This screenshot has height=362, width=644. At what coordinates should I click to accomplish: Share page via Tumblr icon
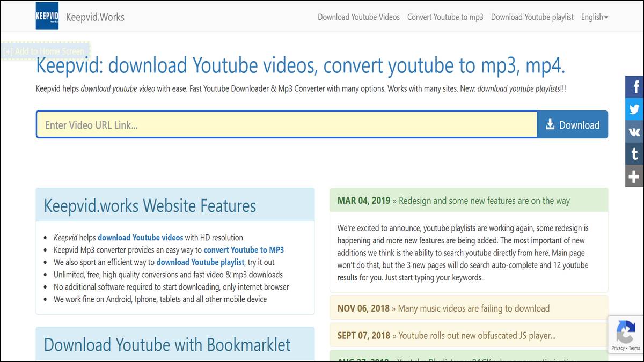click(x=634, y=154)
